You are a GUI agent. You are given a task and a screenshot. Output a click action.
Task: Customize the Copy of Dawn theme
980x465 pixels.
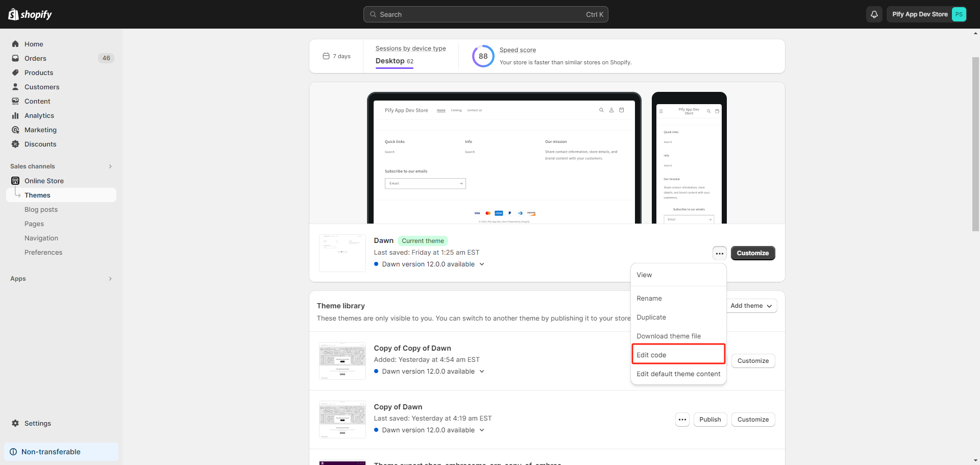click(x=753, y=420)
